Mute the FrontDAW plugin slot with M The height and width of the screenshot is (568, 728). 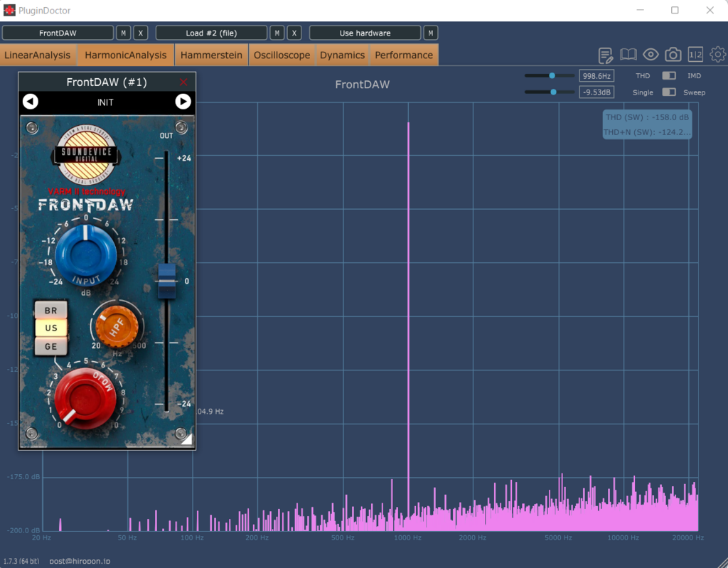(x=123, y=33)
